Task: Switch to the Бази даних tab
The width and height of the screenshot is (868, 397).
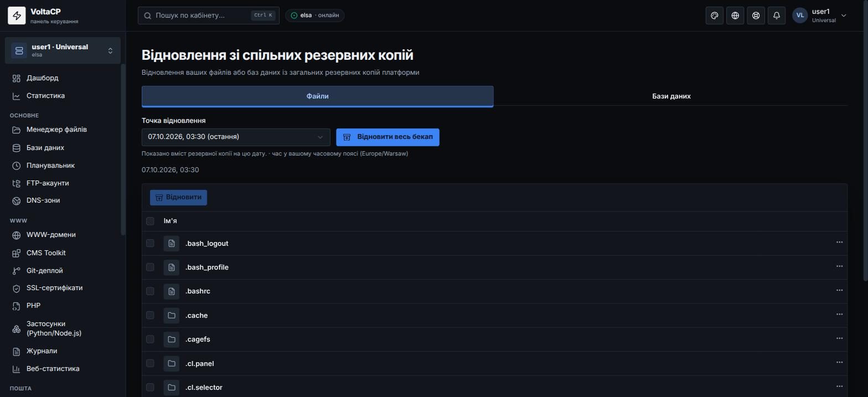Action: tap(671, 96)
